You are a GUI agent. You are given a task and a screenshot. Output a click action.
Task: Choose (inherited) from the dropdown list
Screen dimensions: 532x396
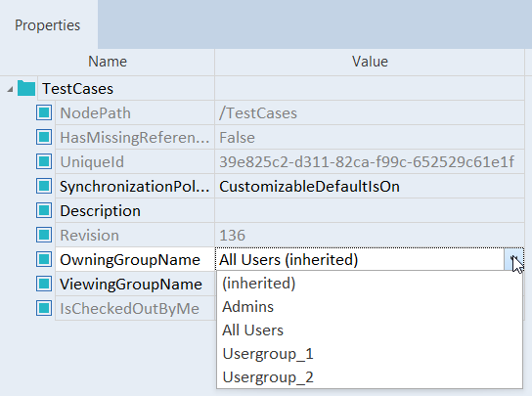tap(370, 283)
